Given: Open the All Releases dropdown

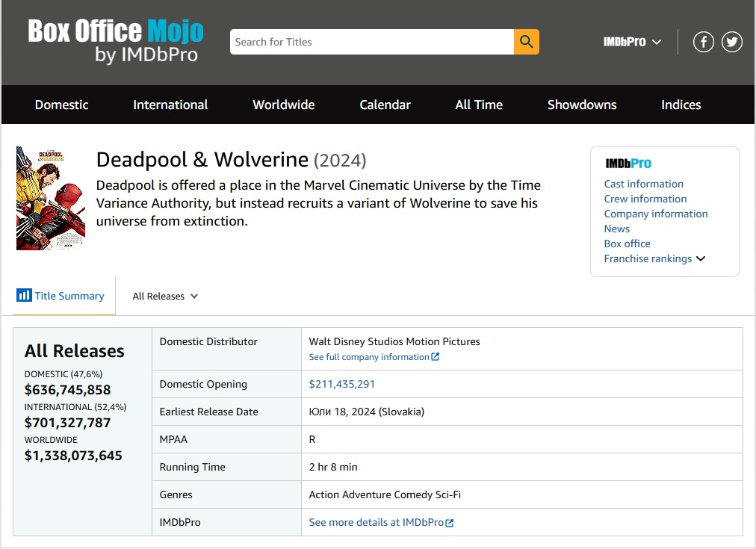Looking at the screenshot, I should 165,296.
